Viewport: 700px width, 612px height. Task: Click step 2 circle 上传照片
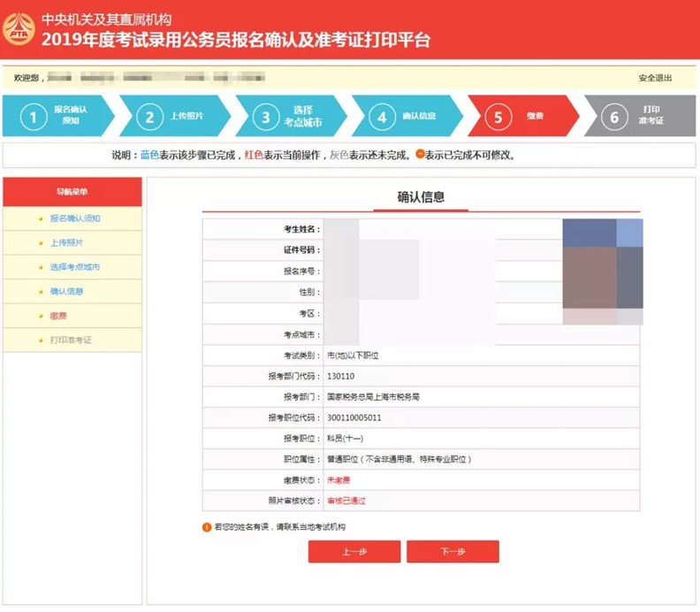149,117
